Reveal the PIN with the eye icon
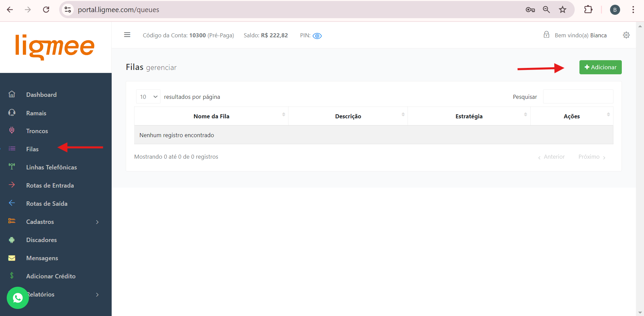The height and width of the screenshot is (316, 644). 317,36
